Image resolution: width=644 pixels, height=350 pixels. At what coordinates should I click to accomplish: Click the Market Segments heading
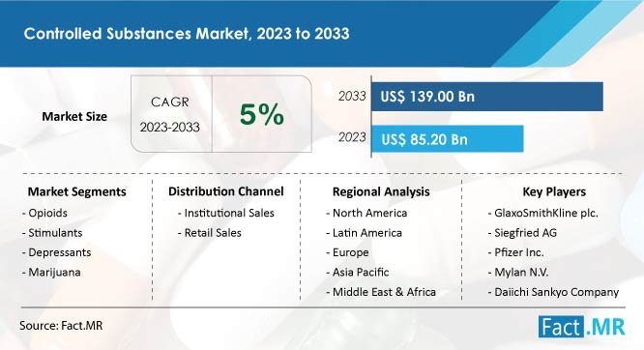click(x=76, y=191)
